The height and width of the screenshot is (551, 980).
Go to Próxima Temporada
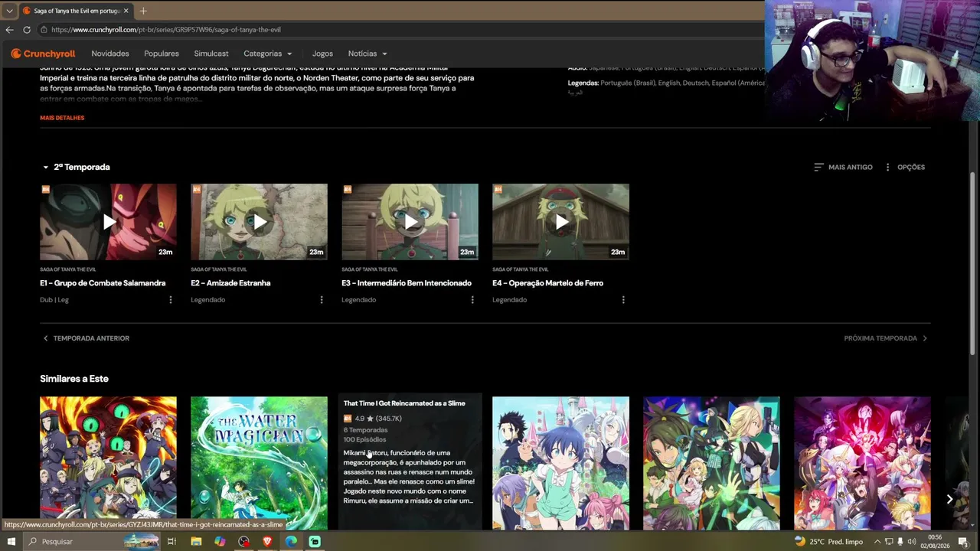click(x=886, y=338)
